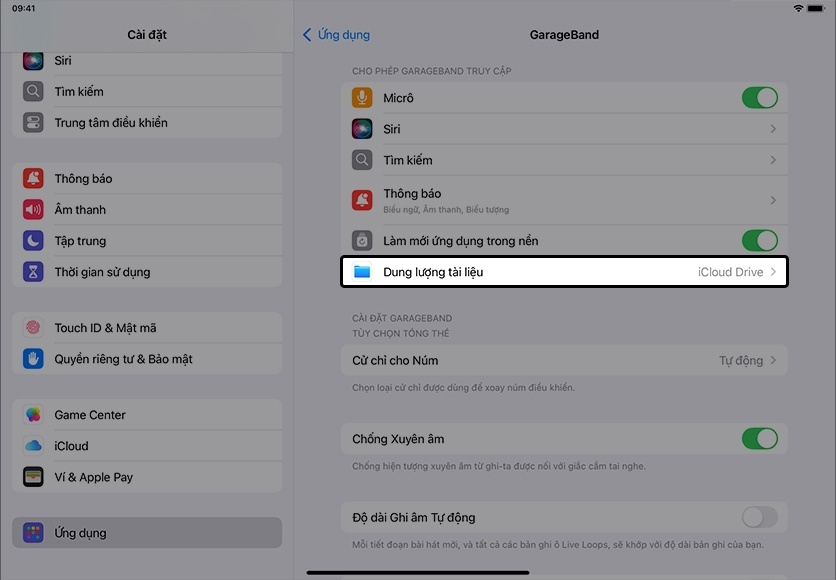
Task: Open the Tìm kiếm row in the GarageBand settings
Action: click(564, 160)
